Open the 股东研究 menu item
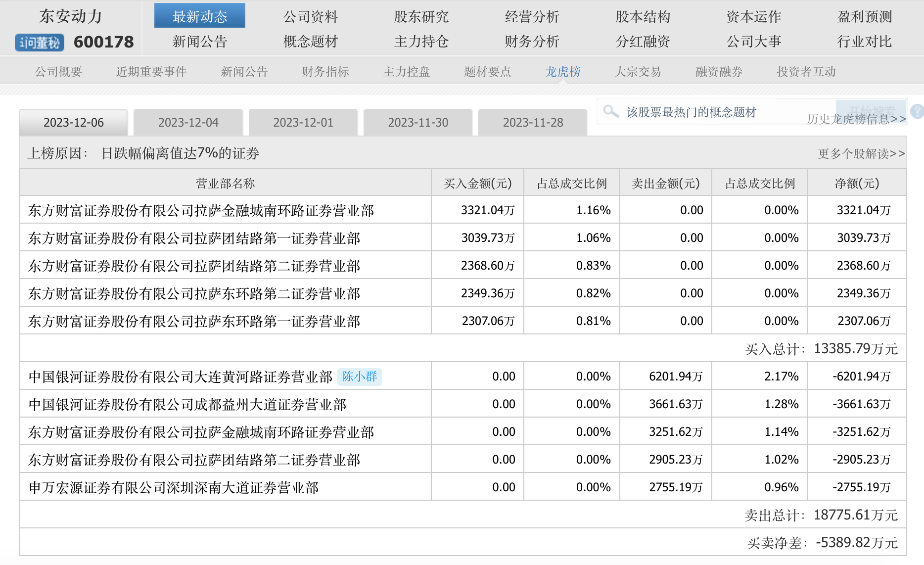The width and height of the screenshot is (924, 565). click(x=421, y=17)
